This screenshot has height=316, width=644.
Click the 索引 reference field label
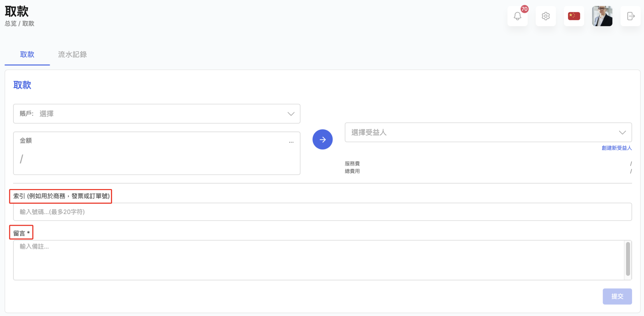[x=61, y=196]
